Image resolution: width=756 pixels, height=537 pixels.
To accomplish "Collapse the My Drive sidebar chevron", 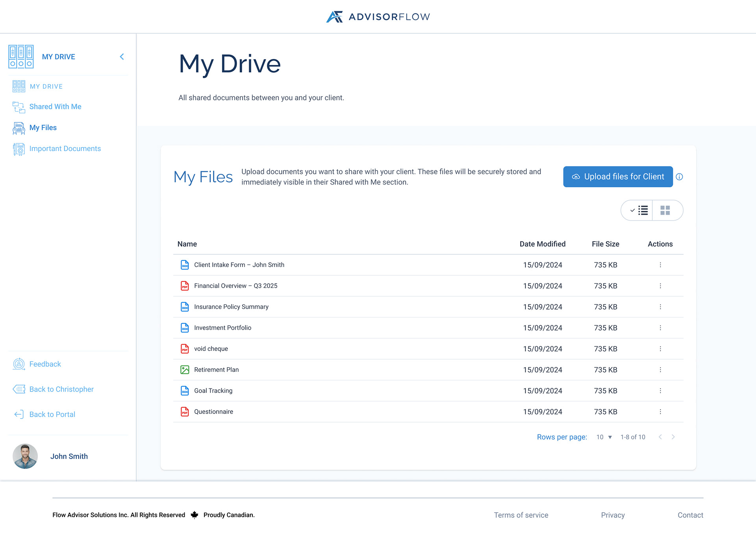I will [x=122, y=57].
